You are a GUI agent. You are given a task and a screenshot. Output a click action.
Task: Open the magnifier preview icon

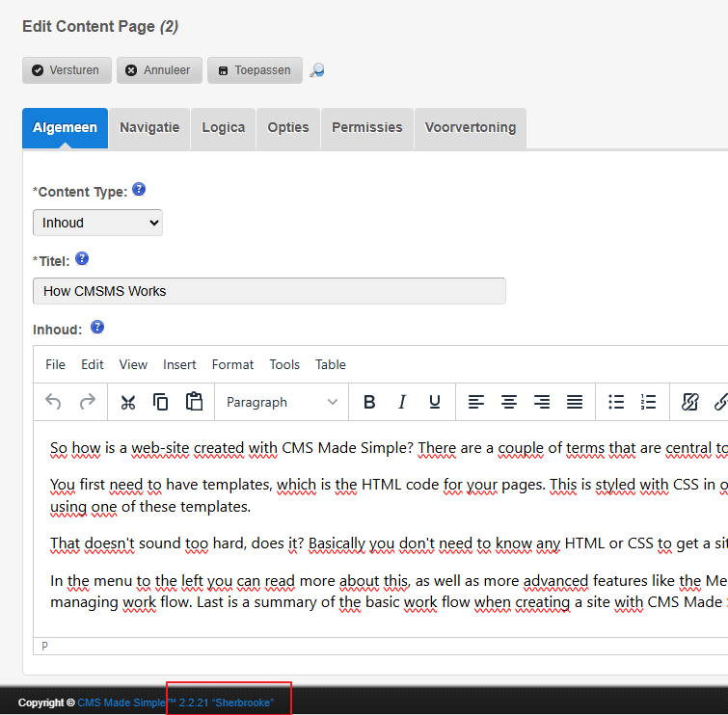[316, 70]
